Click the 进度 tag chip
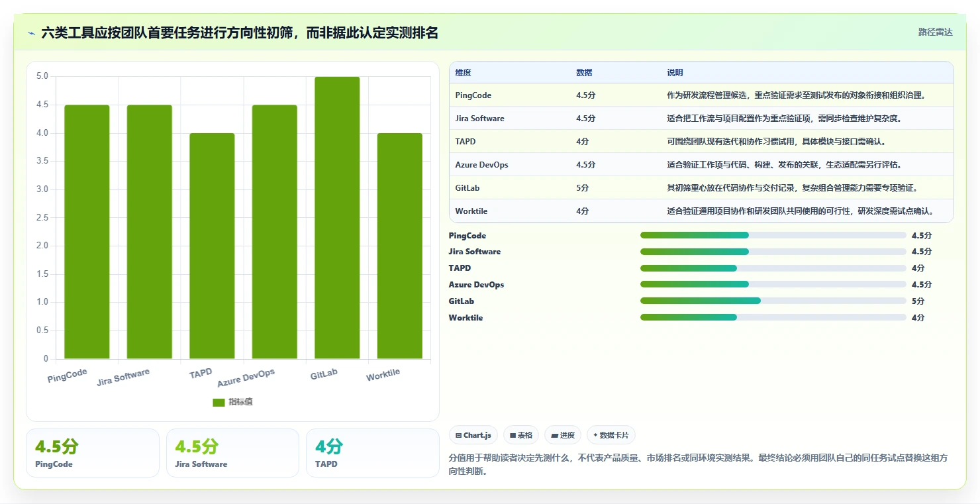980x504 pixels. [x=563, y=435]
